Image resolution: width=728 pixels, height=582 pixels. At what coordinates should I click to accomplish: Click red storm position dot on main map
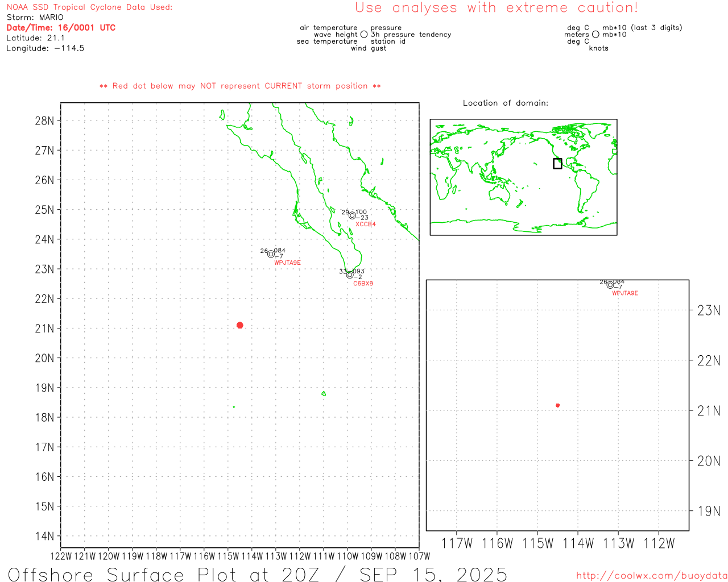click(239, 325)
